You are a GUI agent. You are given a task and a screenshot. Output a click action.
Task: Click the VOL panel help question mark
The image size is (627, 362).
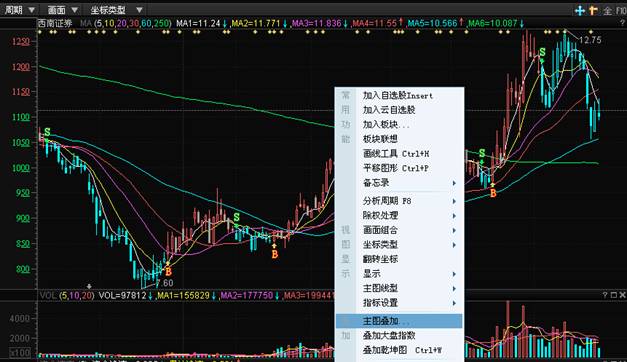click(x=605, y=295)
